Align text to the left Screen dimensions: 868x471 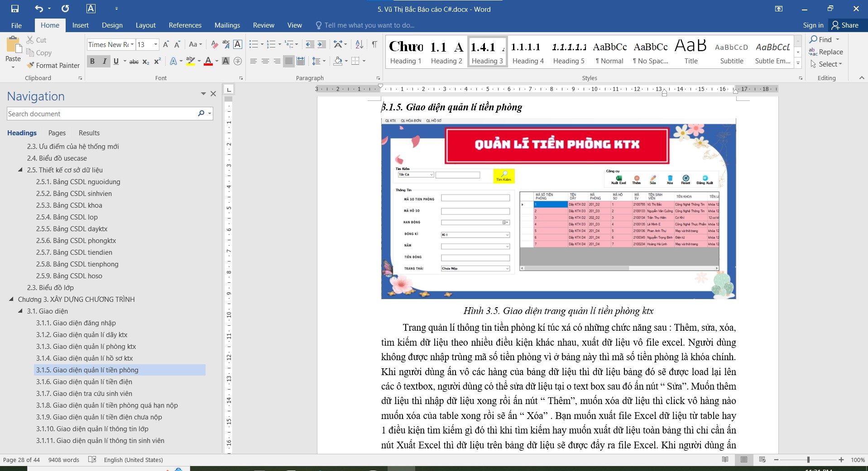pyautogui.click(x=254, y=61)
